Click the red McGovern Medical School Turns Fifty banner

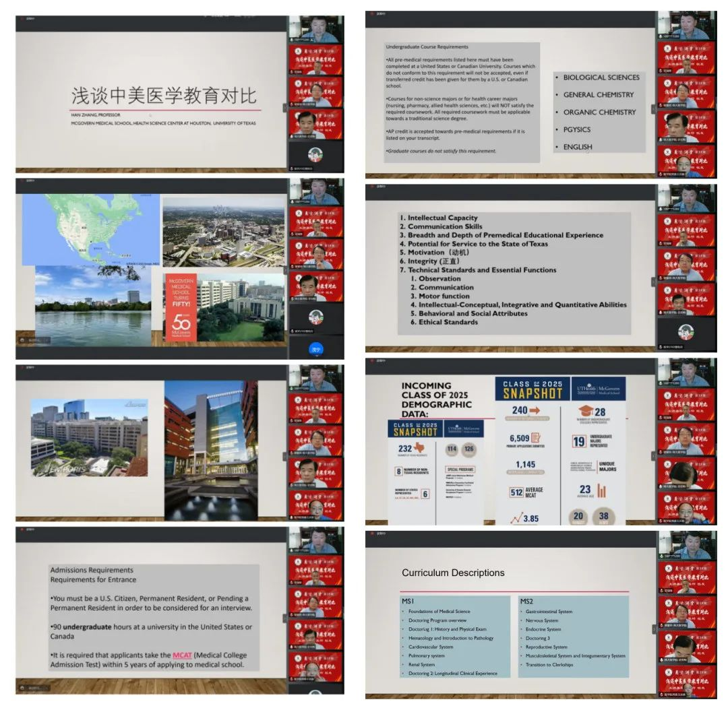[181, 306]
